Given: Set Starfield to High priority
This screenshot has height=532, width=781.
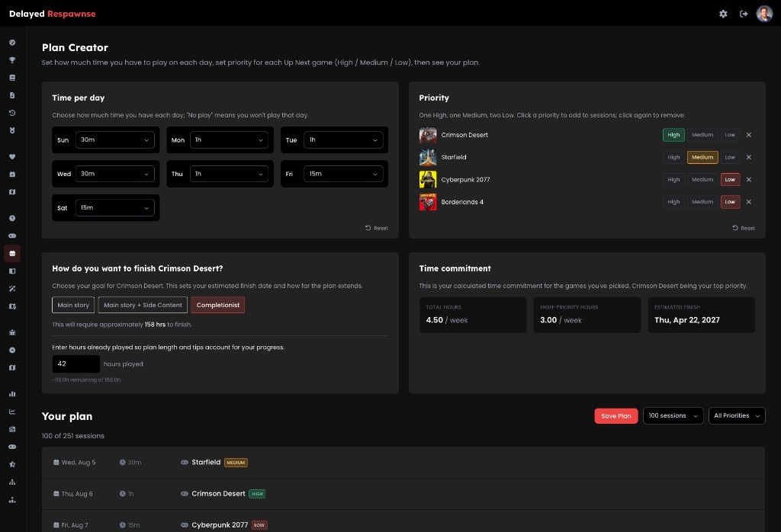Looking at the screenshot, I should click(x=673, y=157).
